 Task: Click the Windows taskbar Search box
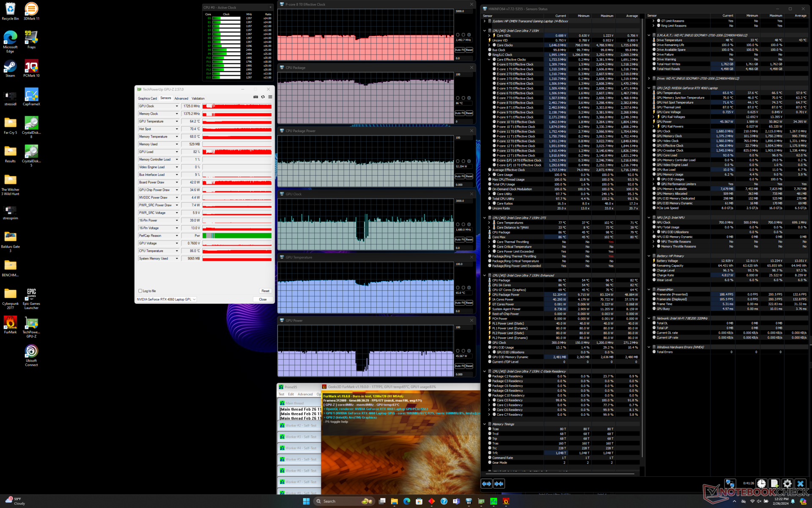338,501
